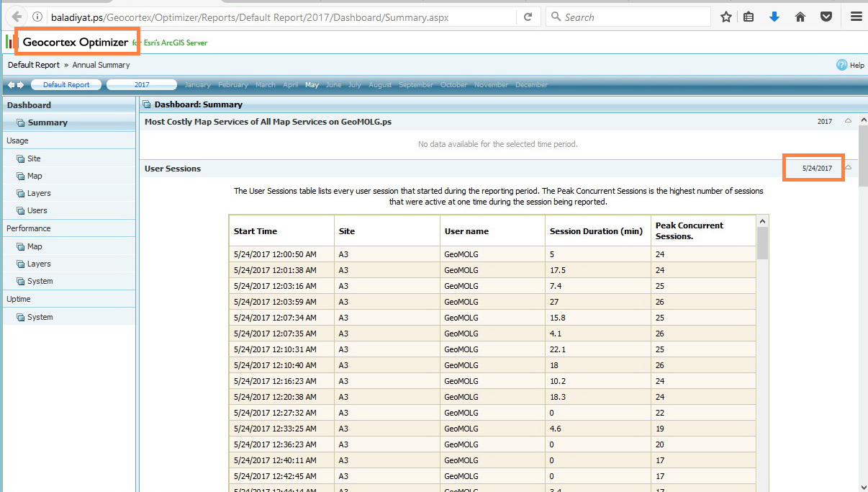Open the browser hamburger menu
This screenshot has height=492, width=868.
(856, 17)
